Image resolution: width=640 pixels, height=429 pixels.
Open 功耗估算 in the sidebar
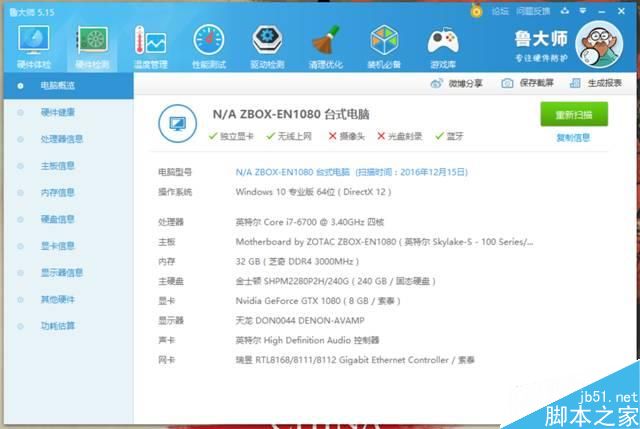click(x=57, y=326)
